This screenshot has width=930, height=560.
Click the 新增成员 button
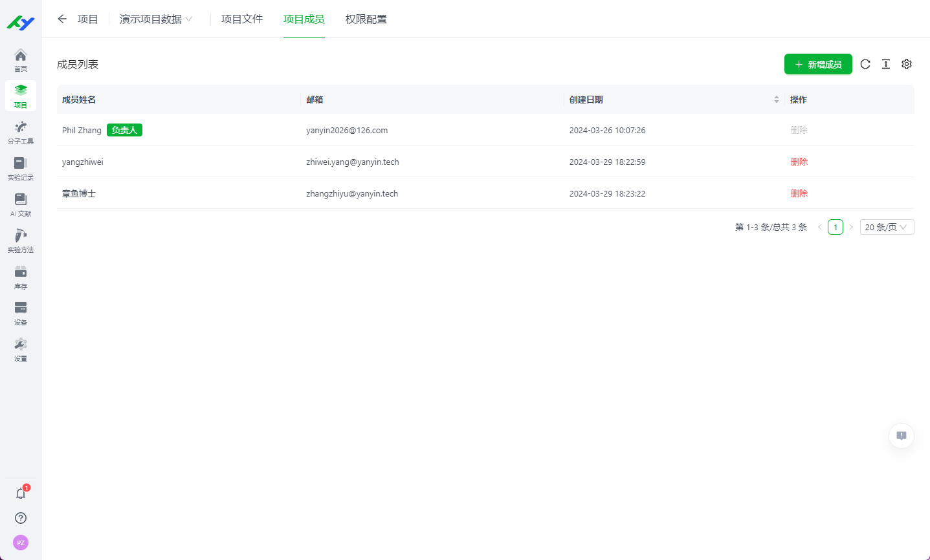click(x=818, y=64)
